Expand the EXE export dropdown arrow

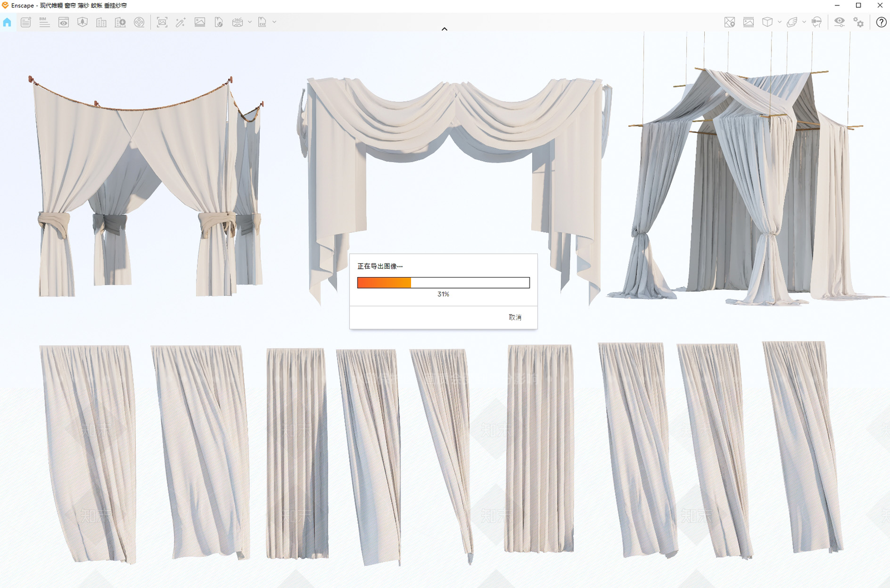click(274, 22)
